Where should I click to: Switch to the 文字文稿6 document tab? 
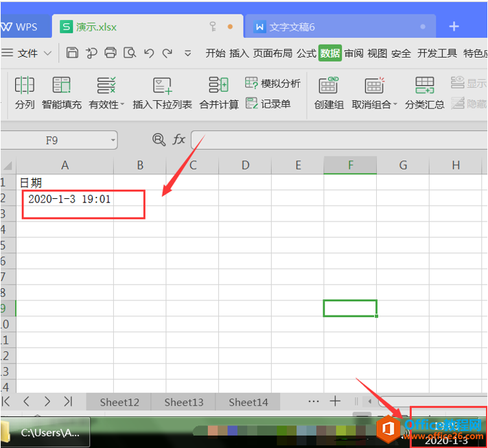pyautogui.click(x=340, y=27)
